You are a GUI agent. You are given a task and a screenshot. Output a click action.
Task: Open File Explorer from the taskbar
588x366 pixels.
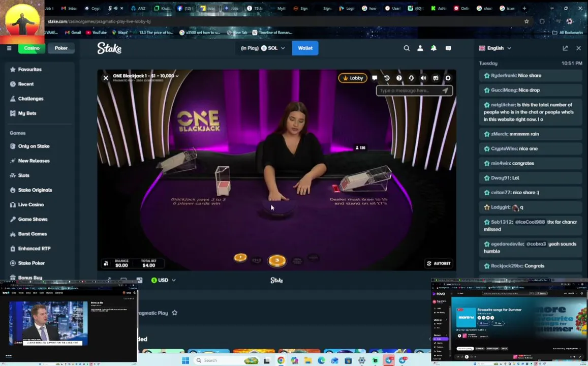[x=308, y=360]
